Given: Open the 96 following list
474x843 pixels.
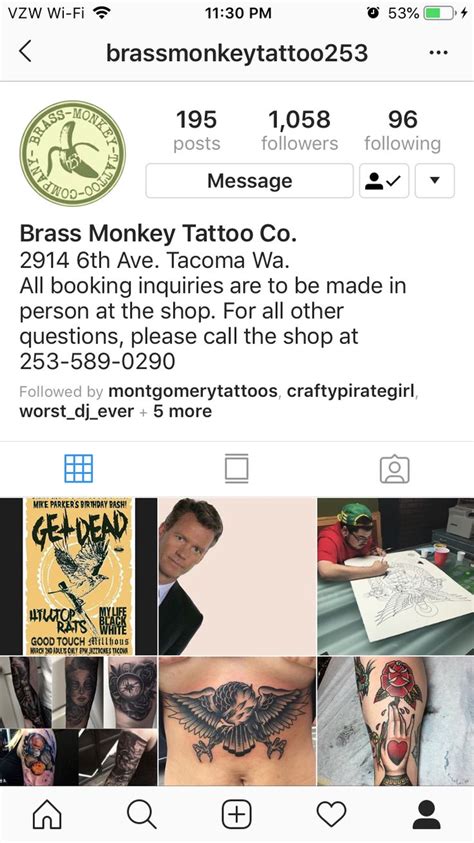Looking at the screenshot, I should [x=403, y=130].
